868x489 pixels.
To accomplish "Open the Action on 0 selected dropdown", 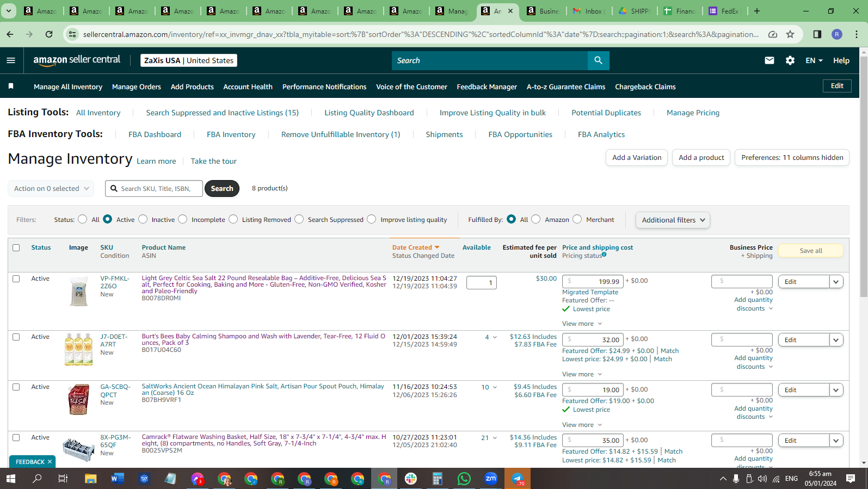I will 51,188.
